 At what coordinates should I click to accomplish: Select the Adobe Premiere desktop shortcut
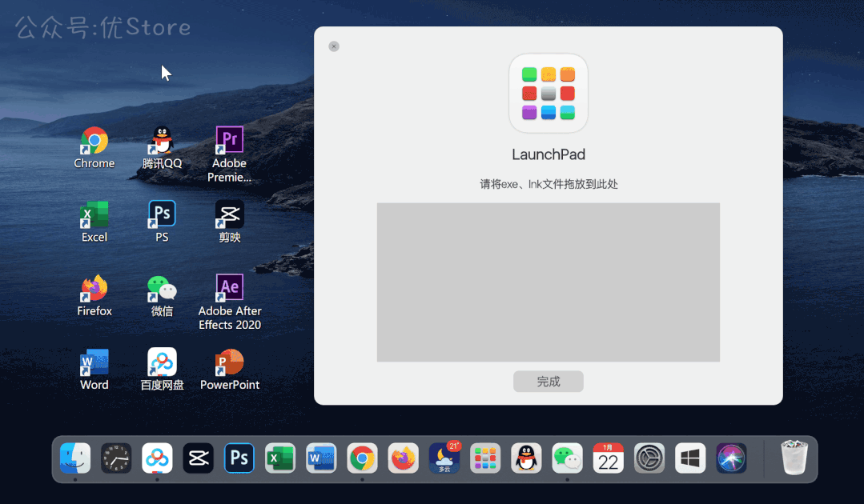coord(230,154)
